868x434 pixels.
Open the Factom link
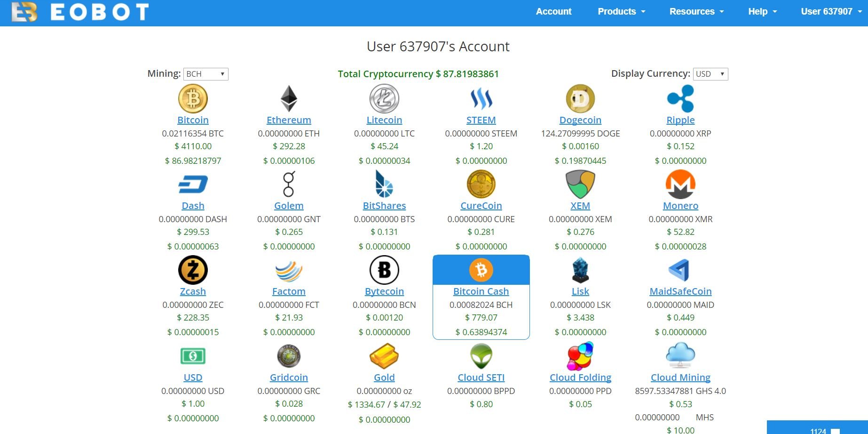(289, 291)
